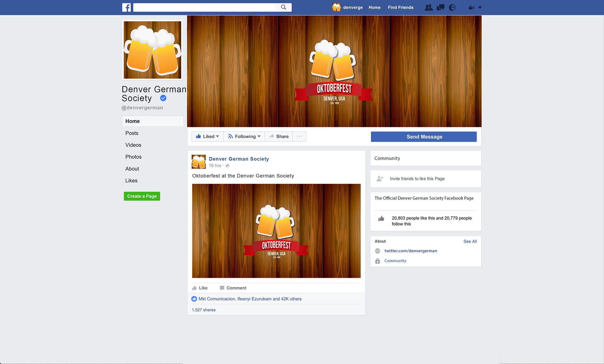
Task: Like the Oktoberfest post
Action: [x=200, y=288]
